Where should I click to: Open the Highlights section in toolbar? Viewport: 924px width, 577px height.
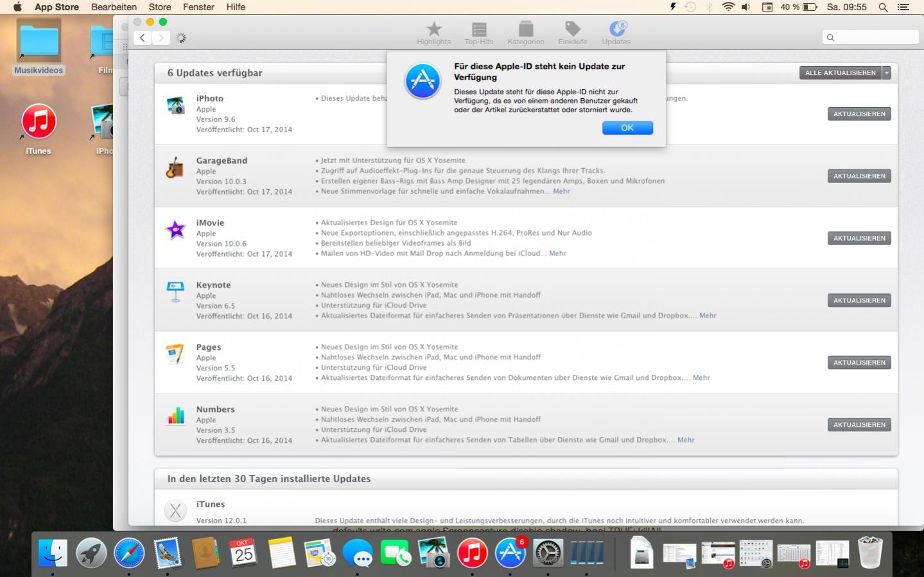tap(434, 33)
